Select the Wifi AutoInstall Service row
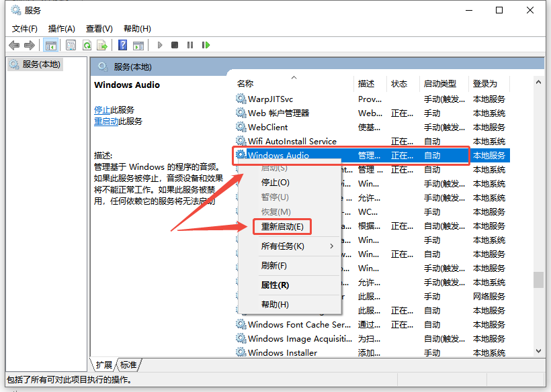This screenshot has height=392, width=551. tap(372, 141)
